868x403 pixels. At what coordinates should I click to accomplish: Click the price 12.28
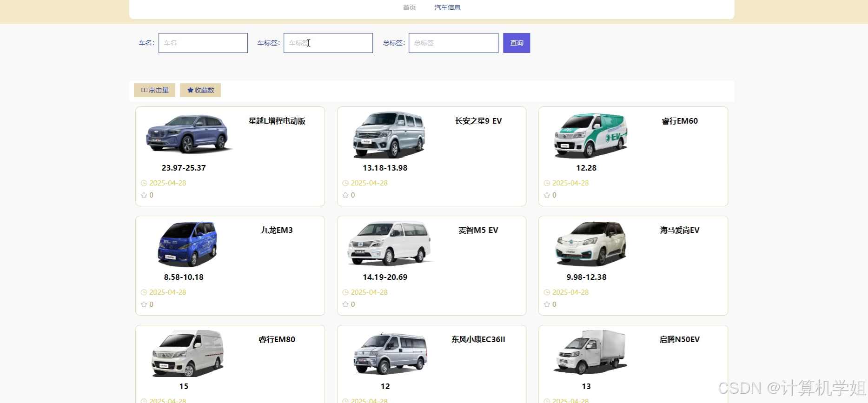pos(586,168)
